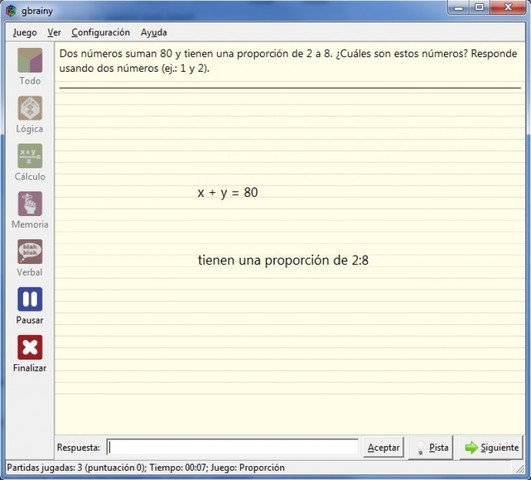Click the gbrainy title bar logo
This screenshot has height=480, width=531.
(11, 11)
